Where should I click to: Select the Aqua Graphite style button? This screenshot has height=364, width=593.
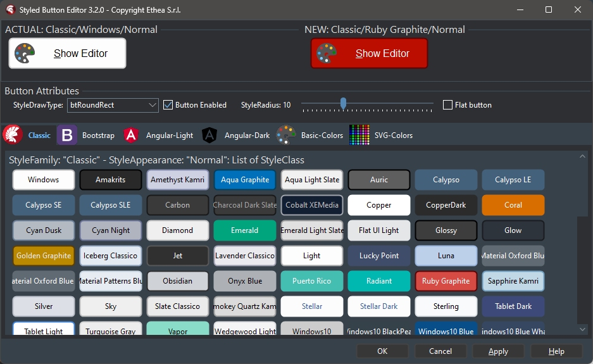[x=245, y=180]
